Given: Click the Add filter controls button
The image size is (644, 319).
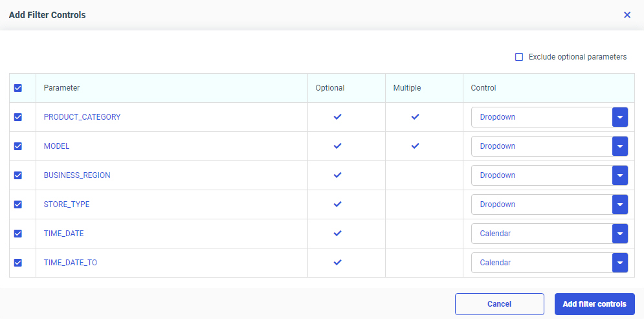Looking at the screenshot, I should point(594,304).
